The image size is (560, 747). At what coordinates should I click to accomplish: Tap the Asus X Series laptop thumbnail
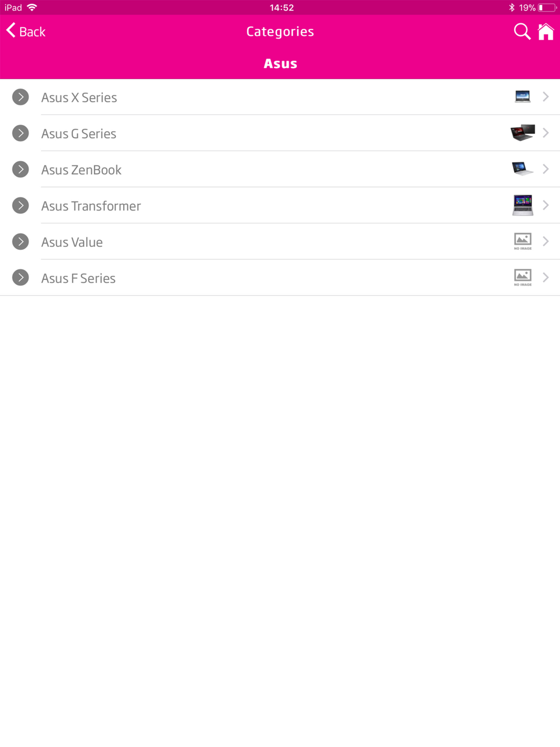pos(522,96)
